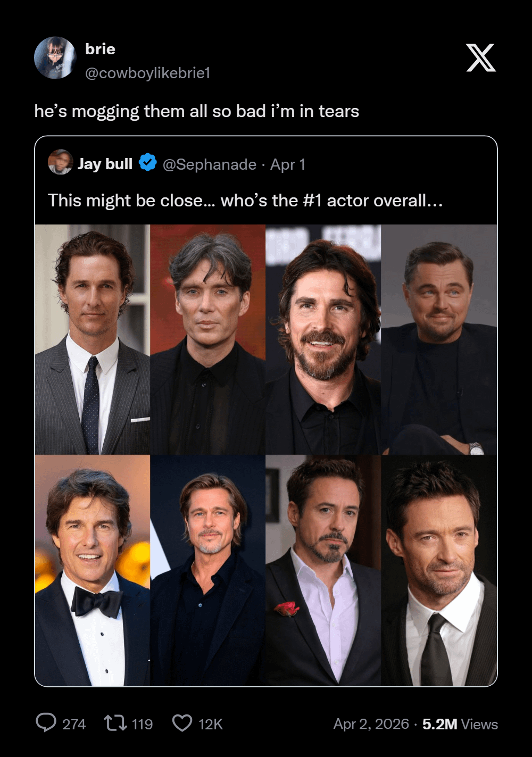The image size is (532, 757).
Task: Open the brie display name
Action: [100, 49]
